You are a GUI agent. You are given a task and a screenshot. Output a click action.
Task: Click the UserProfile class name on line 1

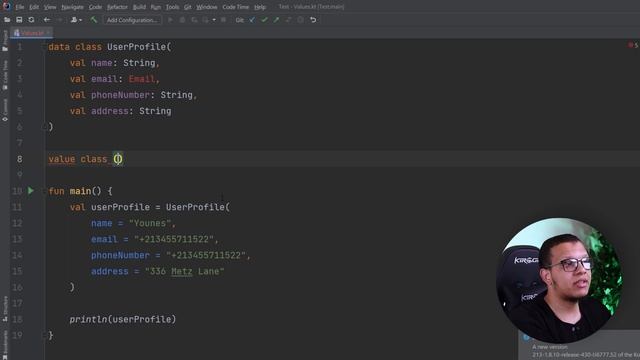tap(136, 47)
